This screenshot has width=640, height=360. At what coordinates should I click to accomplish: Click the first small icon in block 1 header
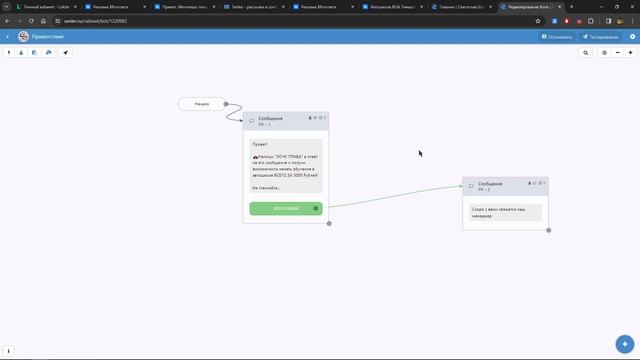point(310,118)
